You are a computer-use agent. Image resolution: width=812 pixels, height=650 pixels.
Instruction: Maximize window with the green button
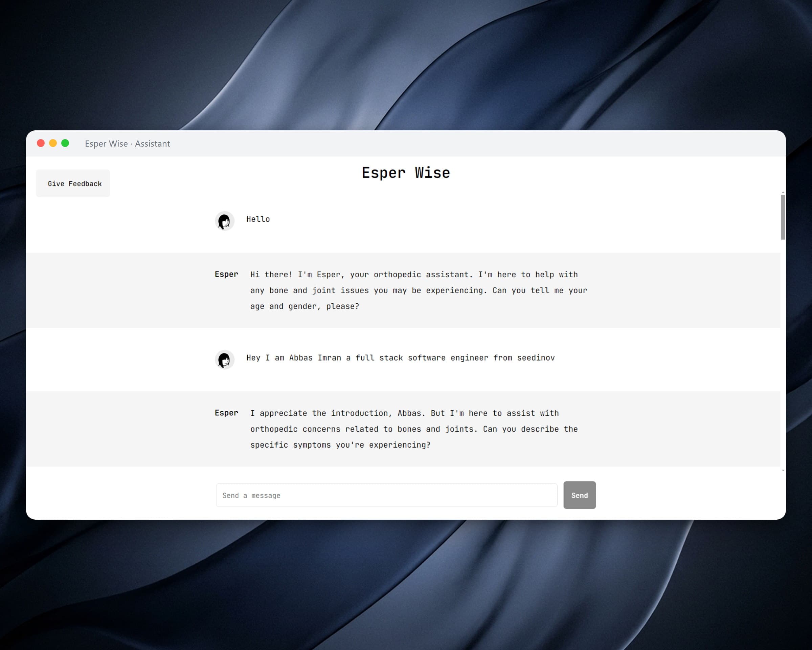(65, 143)
